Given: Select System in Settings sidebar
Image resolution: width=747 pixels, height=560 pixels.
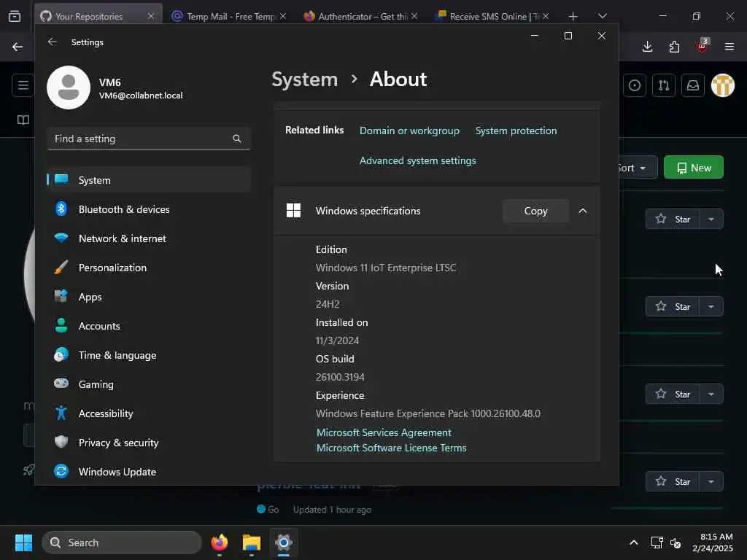Looking at the screenshot, I should coord(149,180).
